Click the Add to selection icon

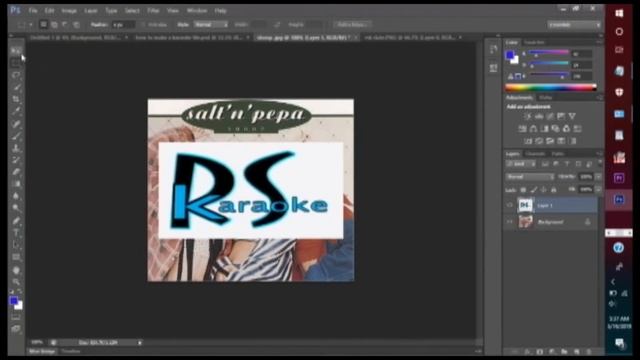[54, 25]
